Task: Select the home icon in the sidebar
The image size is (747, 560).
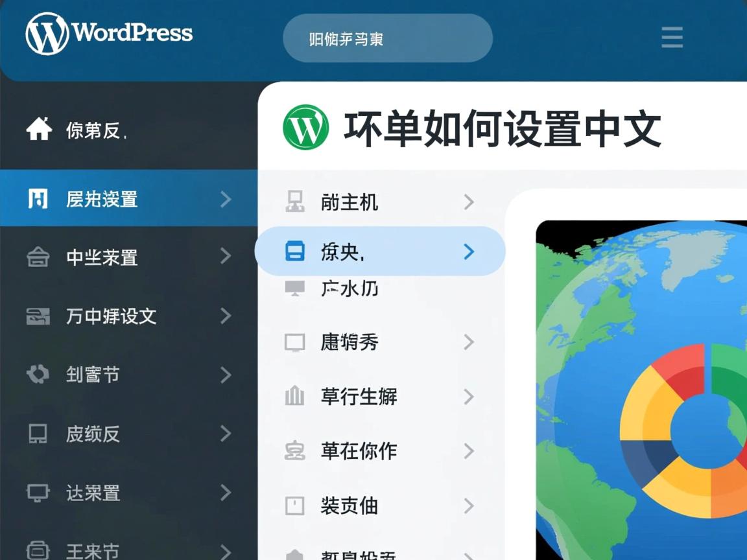Action: (x=39, y=128)
